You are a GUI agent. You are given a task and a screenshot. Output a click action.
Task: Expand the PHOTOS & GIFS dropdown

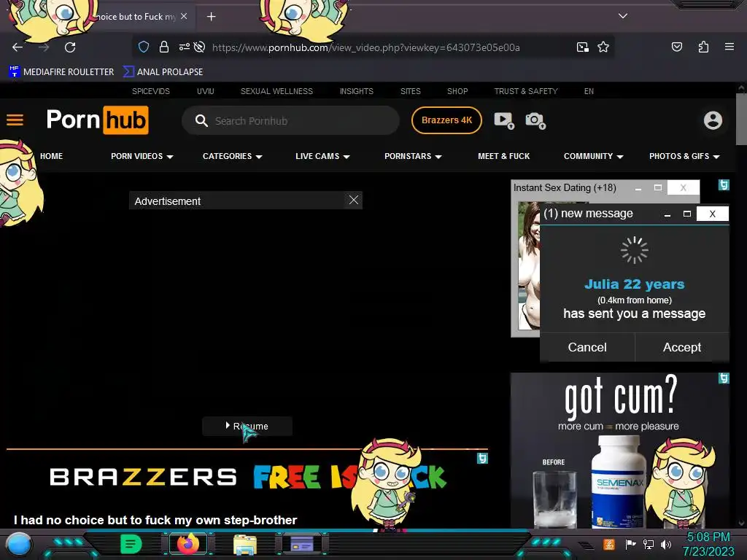(684, 156)
